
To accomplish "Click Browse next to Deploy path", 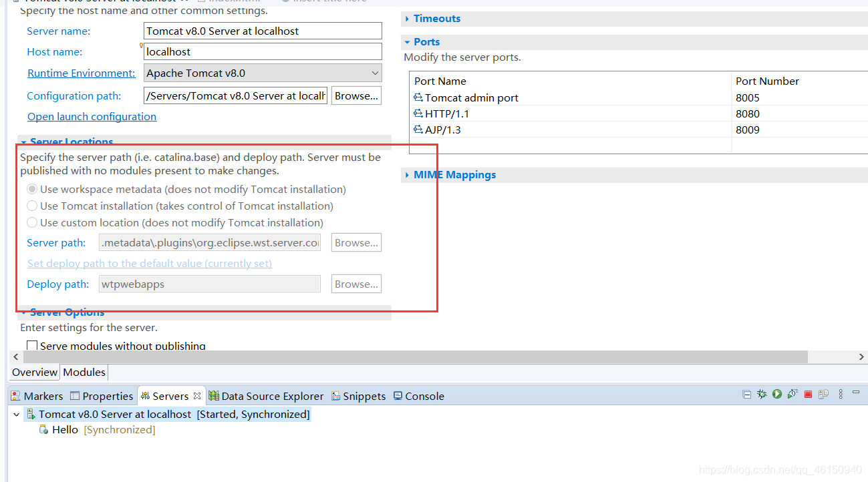I will pyautogui.click(x=356, y=284).
